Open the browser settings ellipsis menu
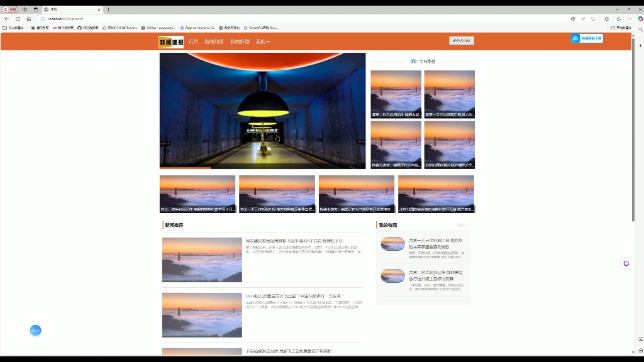Image resolution: width=644 pixels, height=362 pixels. tap(630, 19)
